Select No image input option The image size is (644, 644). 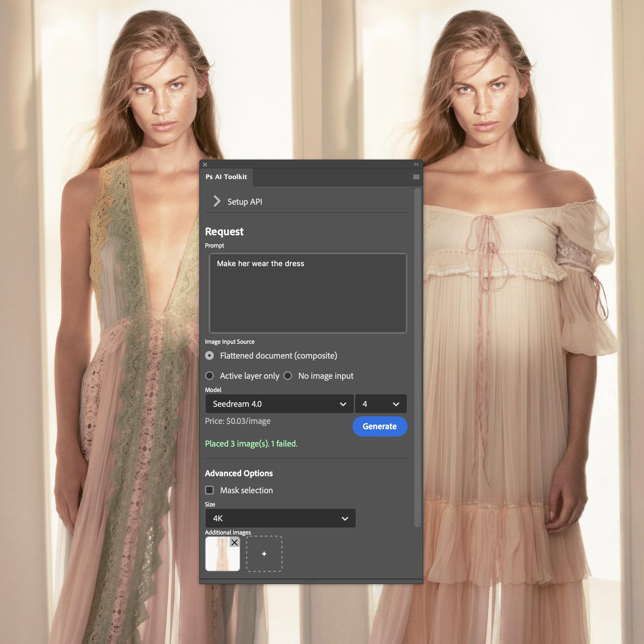click(x=288, y=376)
